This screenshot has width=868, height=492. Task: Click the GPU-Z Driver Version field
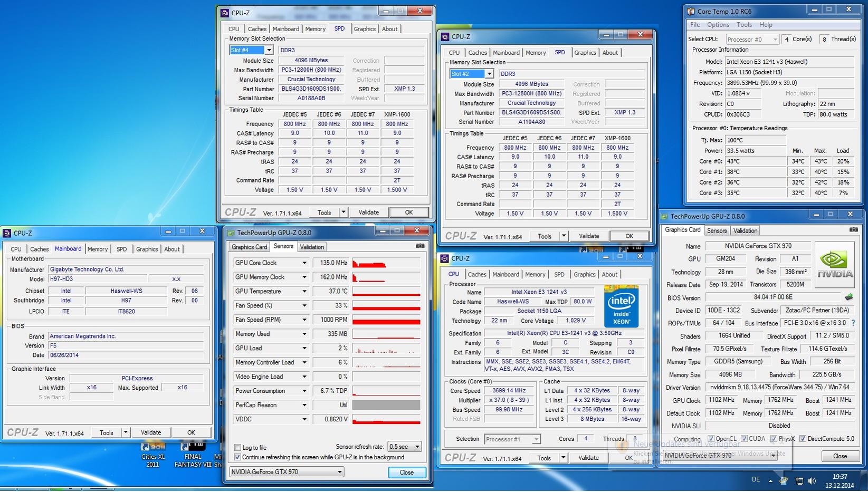[x=779, y=387]
